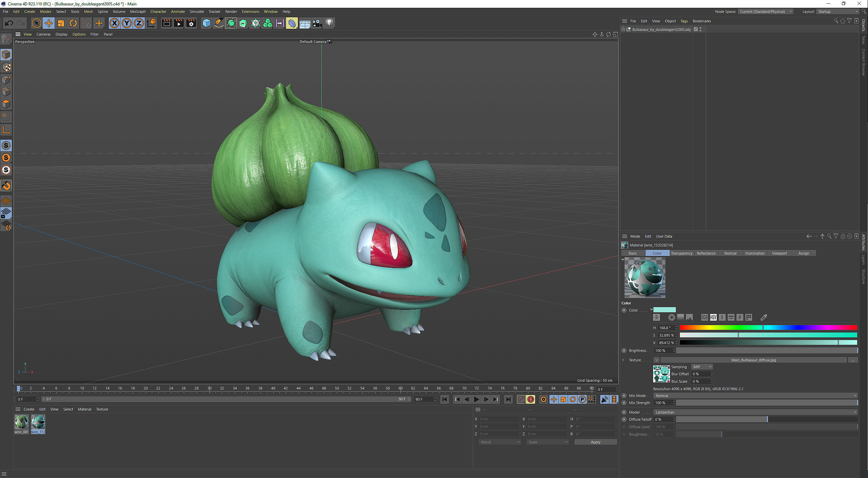Click the Undo arrow icon

click(9, 23)
